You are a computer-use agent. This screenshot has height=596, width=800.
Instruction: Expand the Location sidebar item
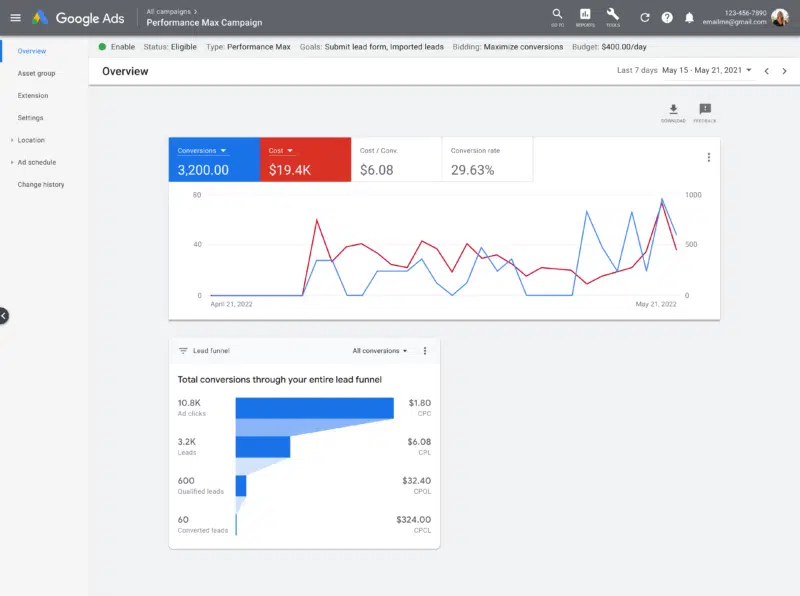coord(31,140)
